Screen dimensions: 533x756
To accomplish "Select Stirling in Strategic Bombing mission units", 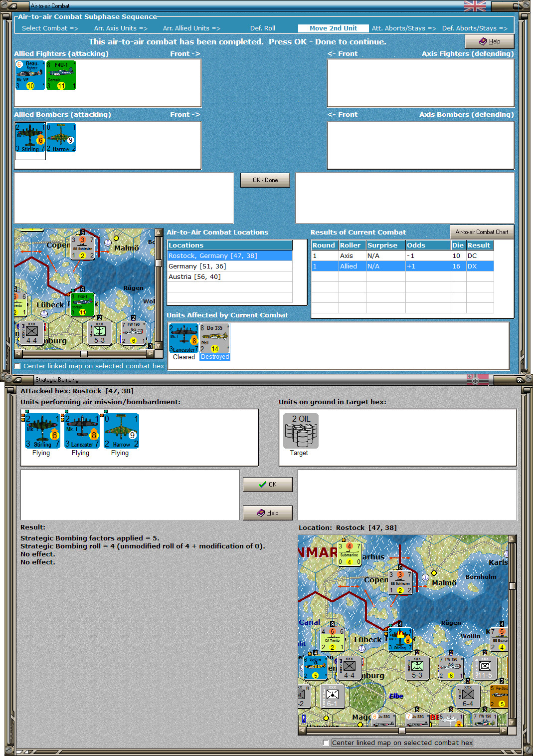I will click(x=42, y=431).
